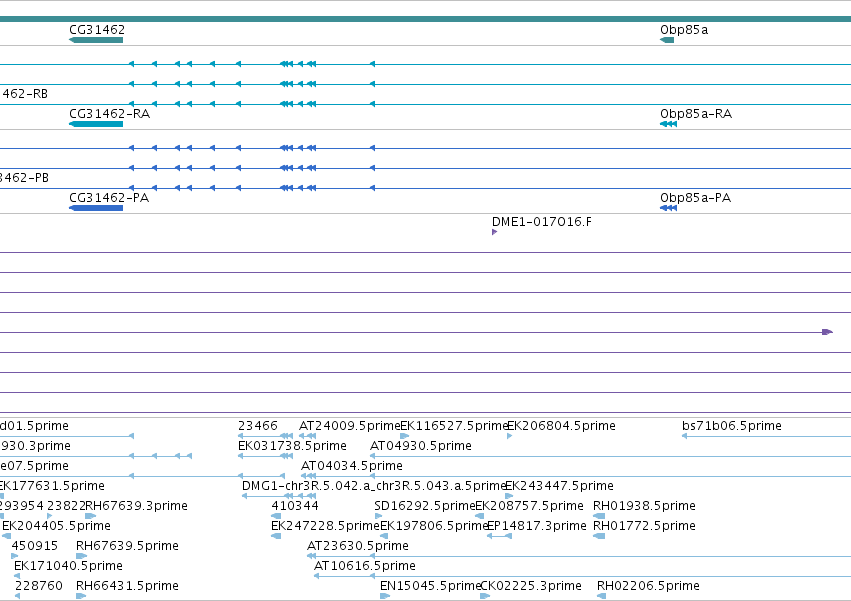Select the EK247228.5prime label
The image size is (851, 601).
click(x=325, y=526)
